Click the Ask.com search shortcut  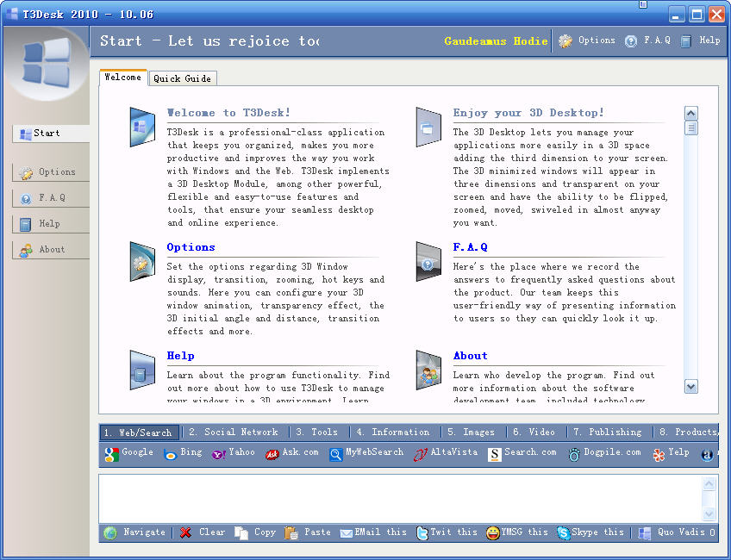[x=292, y=453]
